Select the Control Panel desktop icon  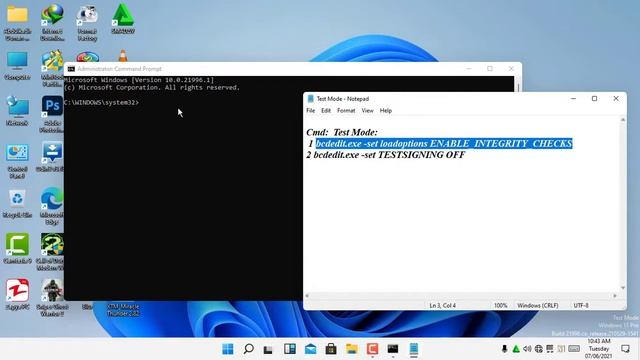[17, 161]
